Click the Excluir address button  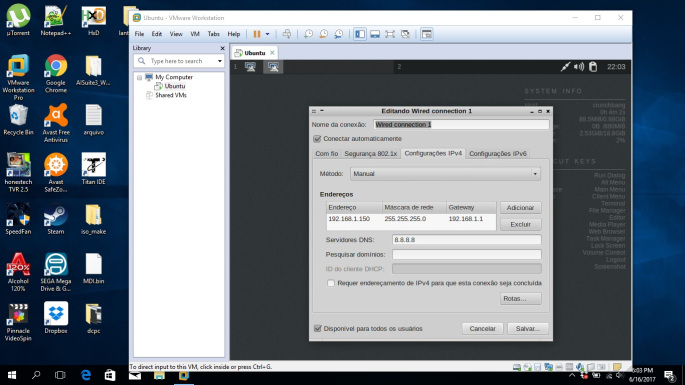click(x=520, y=224)
